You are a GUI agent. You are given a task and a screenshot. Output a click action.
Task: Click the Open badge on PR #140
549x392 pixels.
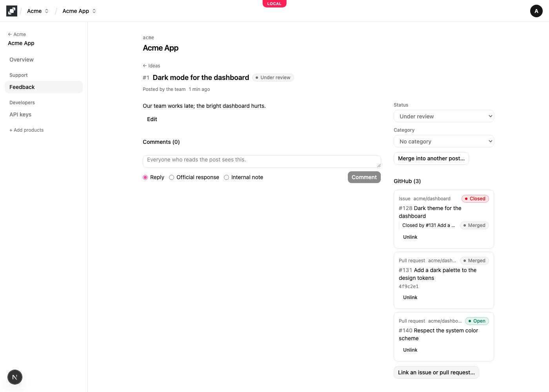(477, 321)
